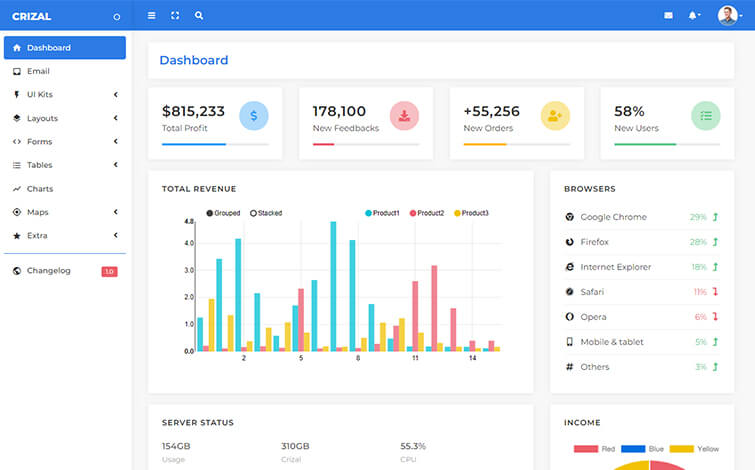Open the user avatar profile menu

coord(729,15)
